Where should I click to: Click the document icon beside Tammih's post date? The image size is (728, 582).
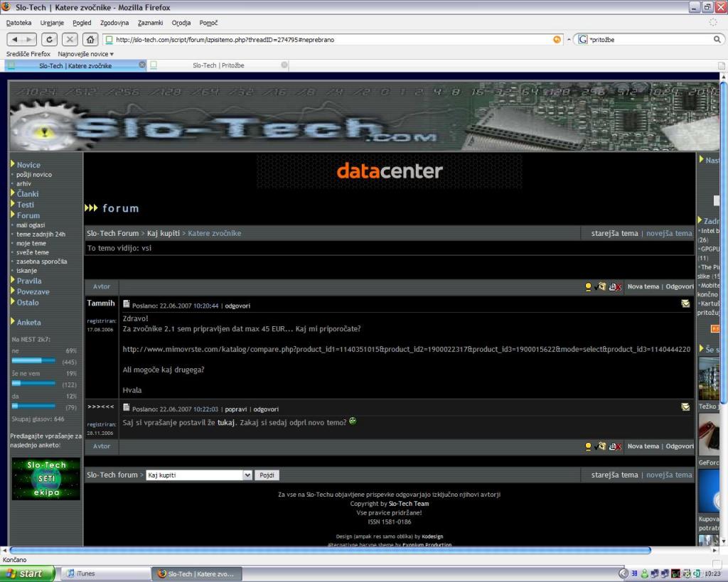pyautogui.click(x=127, y=304)
